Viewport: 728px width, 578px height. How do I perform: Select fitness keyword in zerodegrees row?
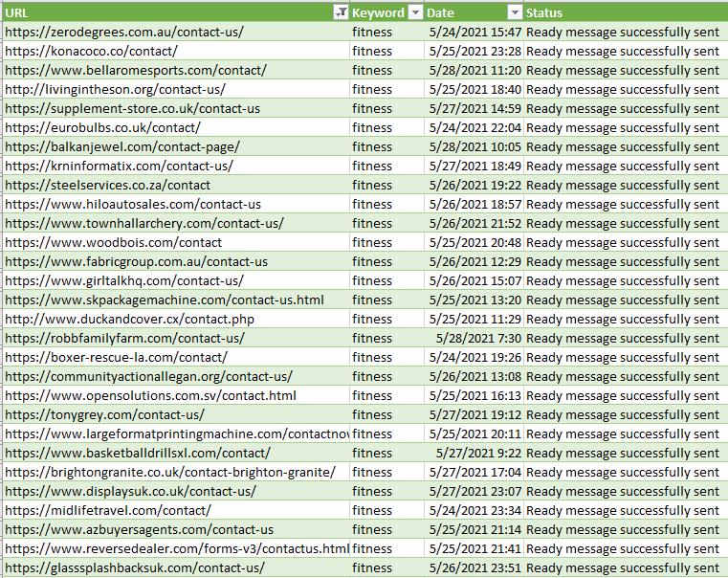coord(386,32)
